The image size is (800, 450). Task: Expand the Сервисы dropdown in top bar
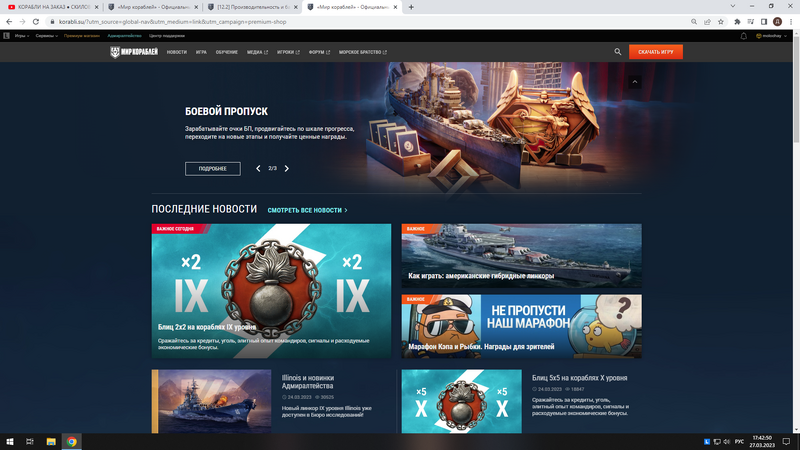[47, 35]
